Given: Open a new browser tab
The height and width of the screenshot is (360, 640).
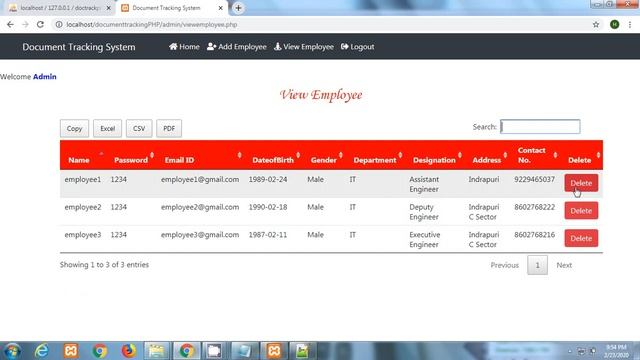Looking at the screenshot, I should coord(238,8).
